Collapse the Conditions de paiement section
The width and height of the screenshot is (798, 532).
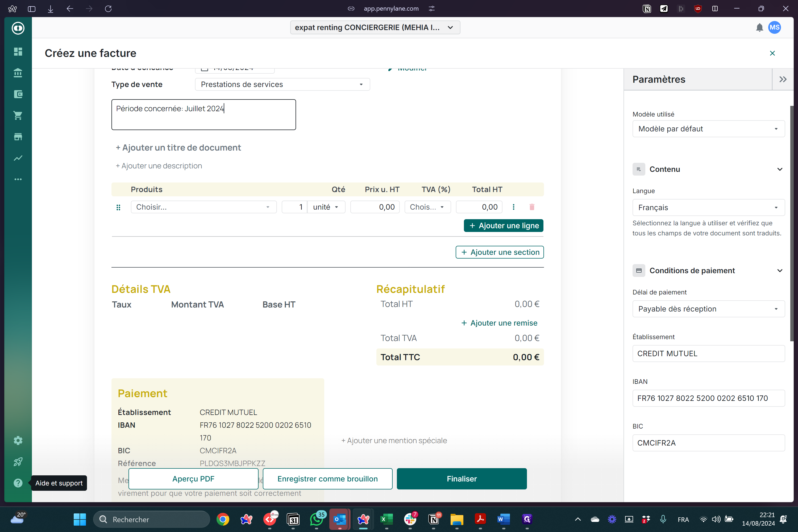click(780, 271)
